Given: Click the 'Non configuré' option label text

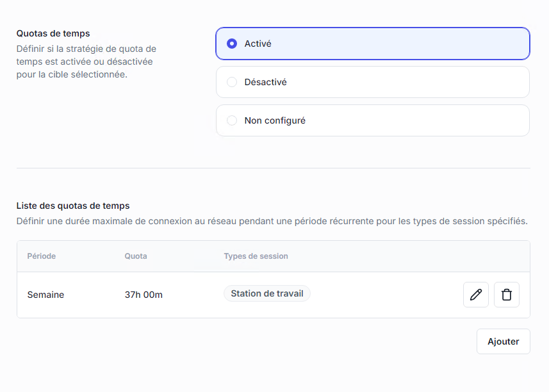Looking at the screenshot, I should [275, 120].
